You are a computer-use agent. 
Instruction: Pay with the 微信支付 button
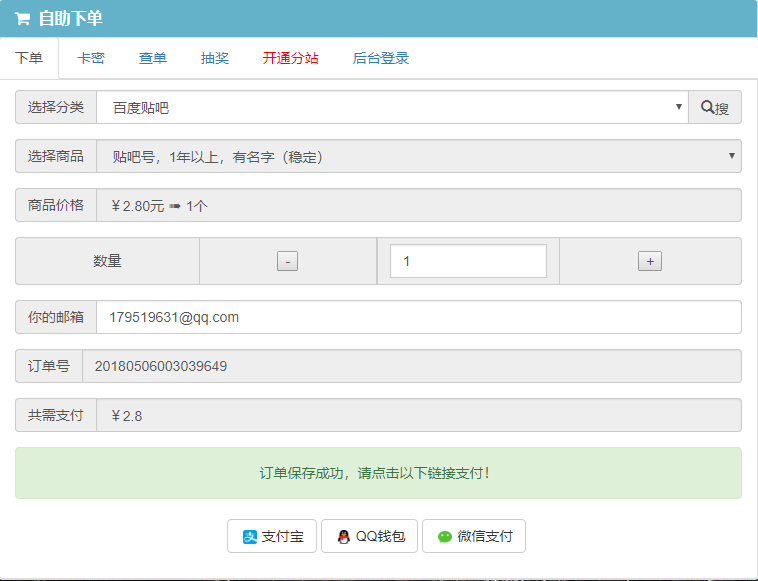pyautogui.click(x=474, y=536)
